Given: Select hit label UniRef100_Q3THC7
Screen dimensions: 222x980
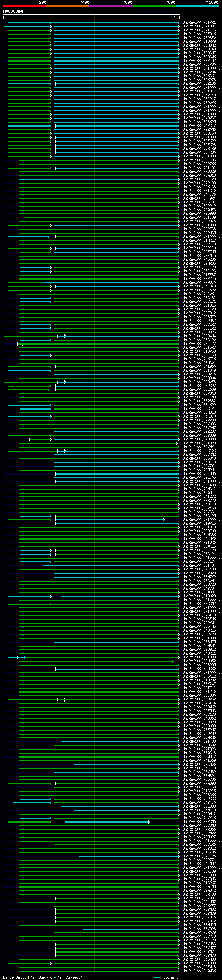Looking at the screenshot, I should [199, 91].
